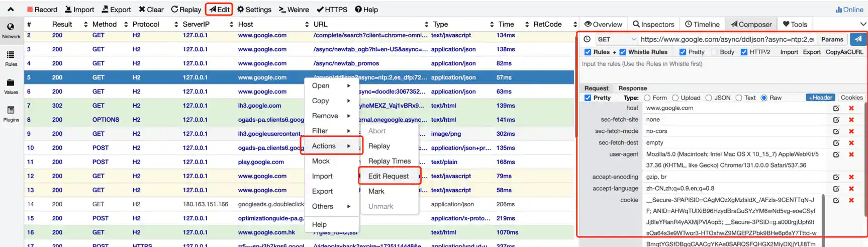Click the history clock icon in Composer
This screenshot has height=247, width=868.
[587, 39]
